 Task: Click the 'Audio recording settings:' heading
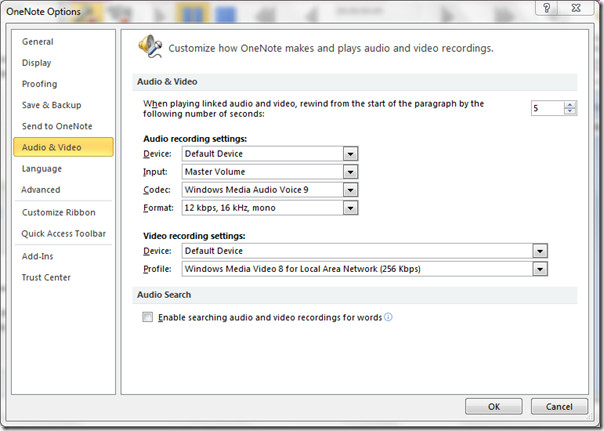[x=195, y=139]
